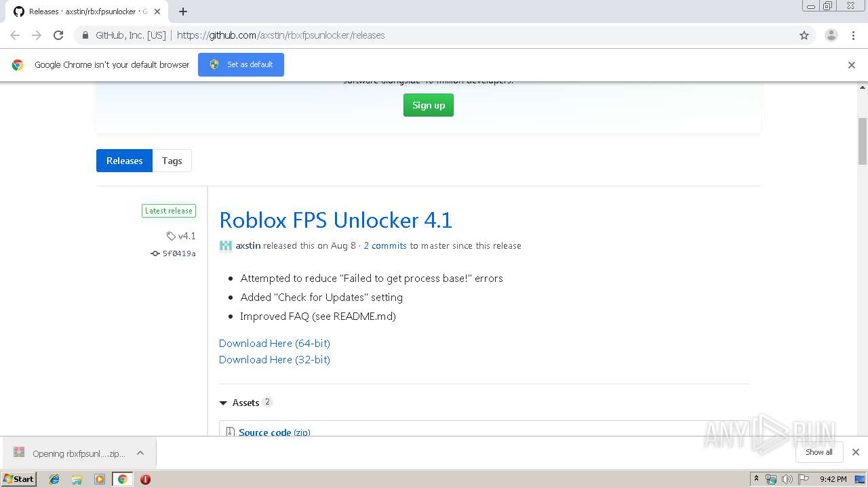The height and width of the screenshot is (488, 868).
Task: Launch Internet Explorer from taskbar
Action: (54, 479)
